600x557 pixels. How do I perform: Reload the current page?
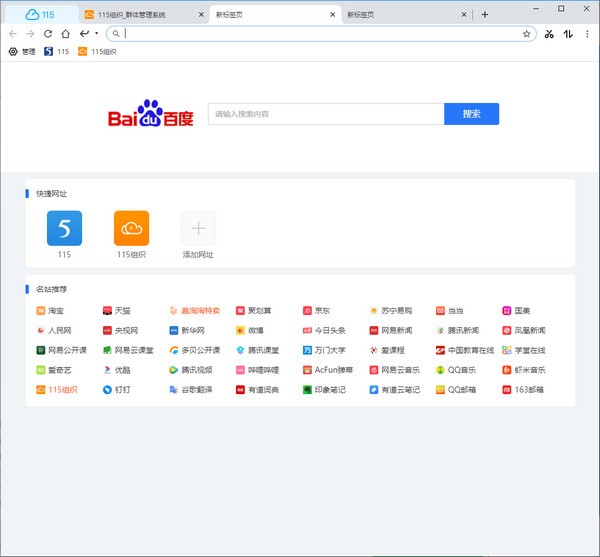(48, 34)
